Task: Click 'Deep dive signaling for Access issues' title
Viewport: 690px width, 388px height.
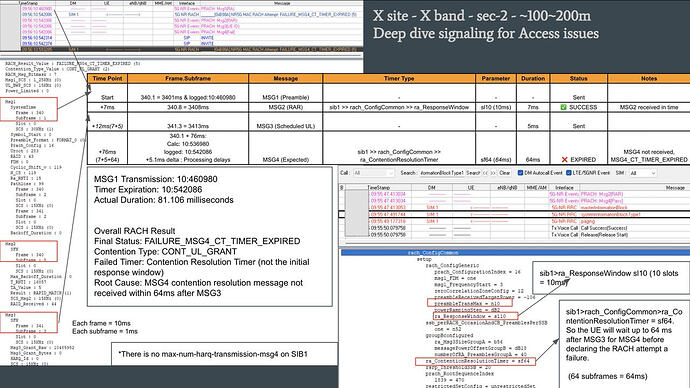Action: point(486,33)
